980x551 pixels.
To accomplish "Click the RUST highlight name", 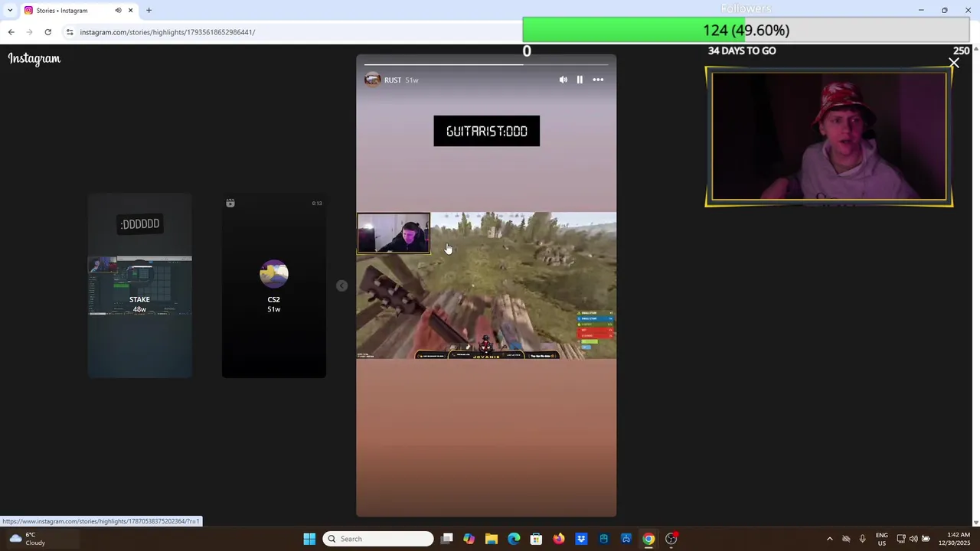I will (x=393, y=80).
